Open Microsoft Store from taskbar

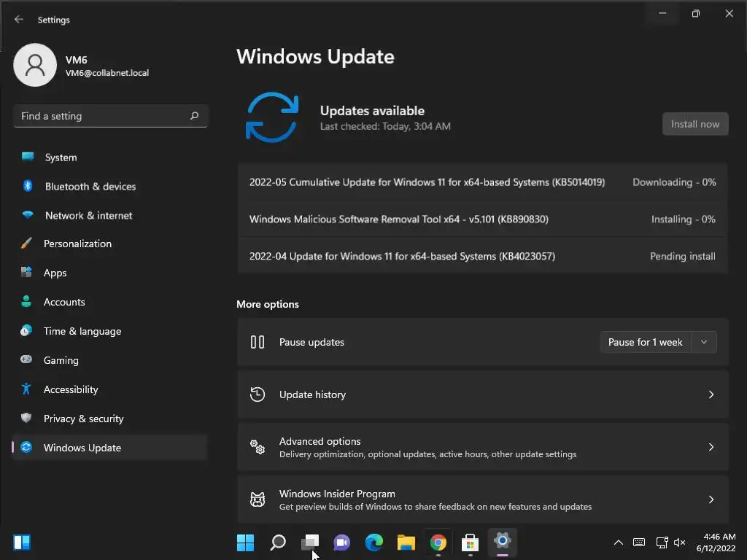[470, 542]
